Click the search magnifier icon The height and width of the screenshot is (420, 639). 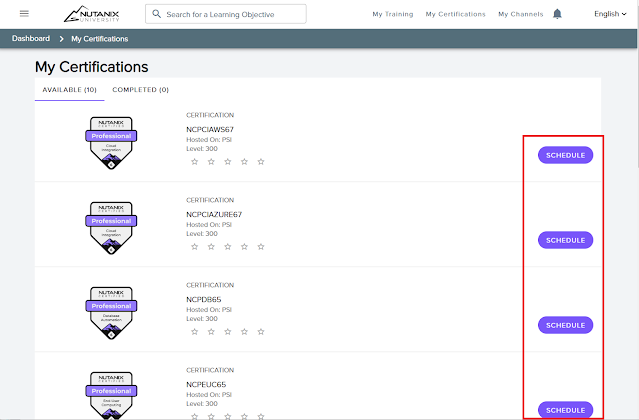(156, 14)
